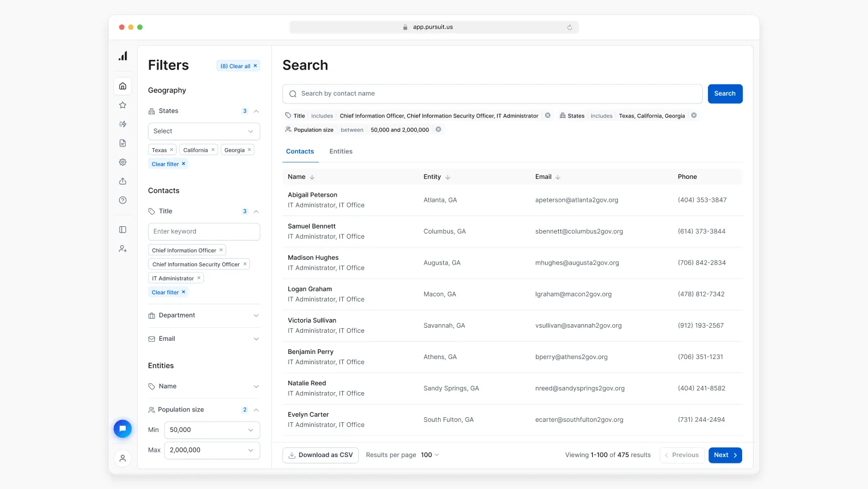
Task: Open Min population 50,000 dropdown
Action: coord(212,430)
